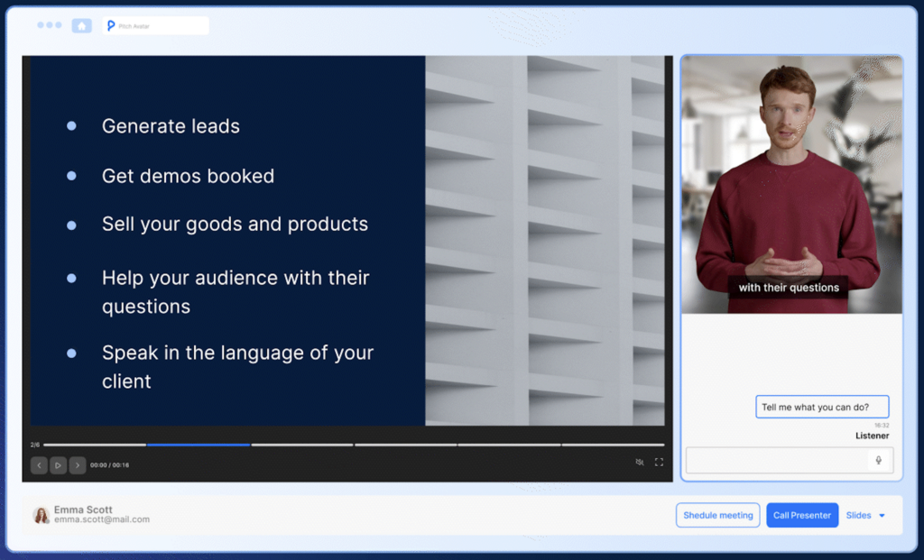Jump to the last progress bar segment
Screen dimensions: 924x560
613,445
